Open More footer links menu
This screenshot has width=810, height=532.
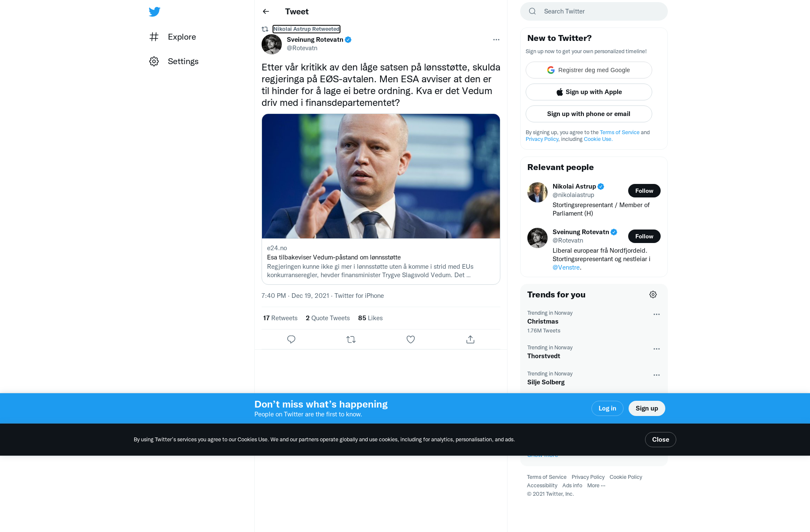(x=596, y=486)
